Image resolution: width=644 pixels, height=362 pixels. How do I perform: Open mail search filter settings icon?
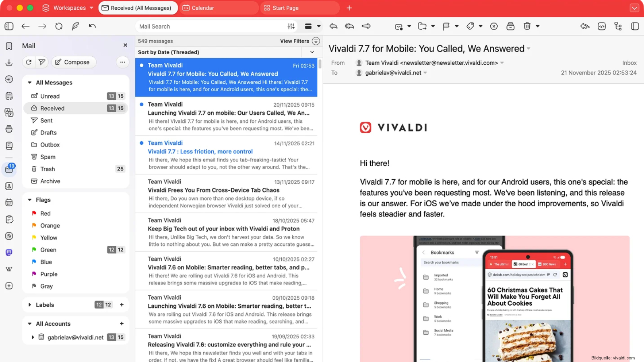(291, 26)
